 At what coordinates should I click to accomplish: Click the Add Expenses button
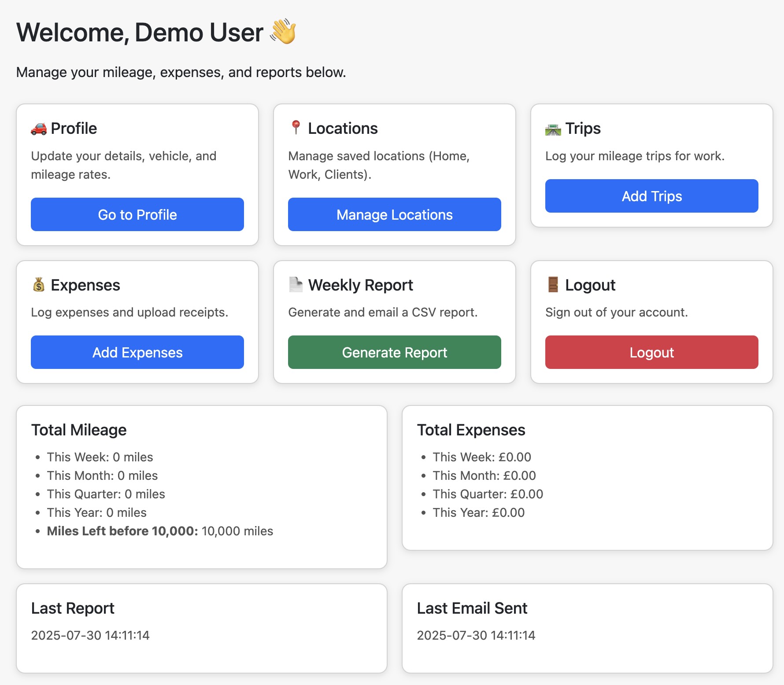(137, 352)
